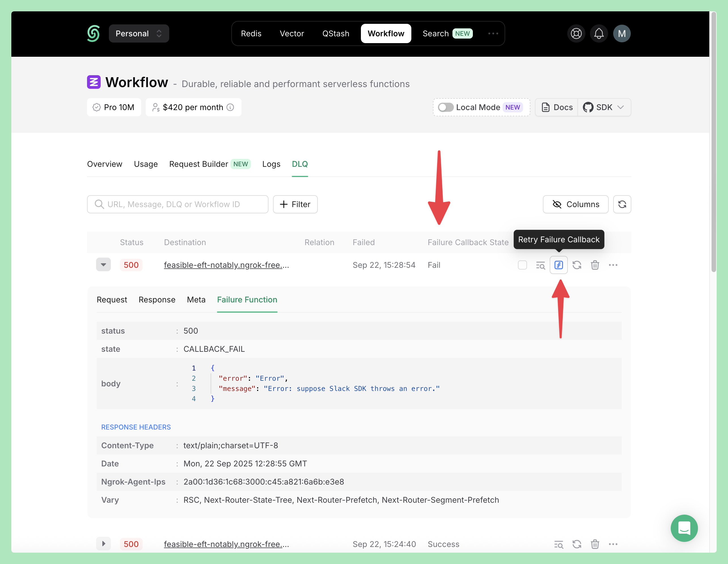Toggle Local Mode switch

click(x=445, y=107)
